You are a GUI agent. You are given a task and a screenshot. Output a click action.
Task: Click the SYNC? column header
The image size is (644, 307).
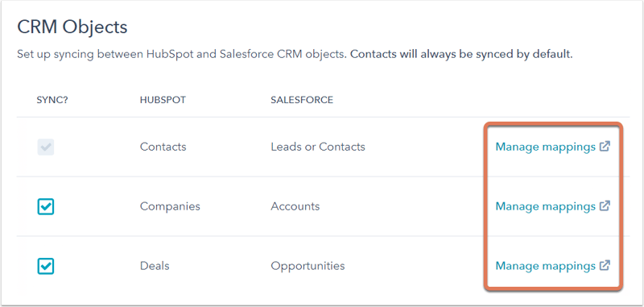[x=52, y=100]
